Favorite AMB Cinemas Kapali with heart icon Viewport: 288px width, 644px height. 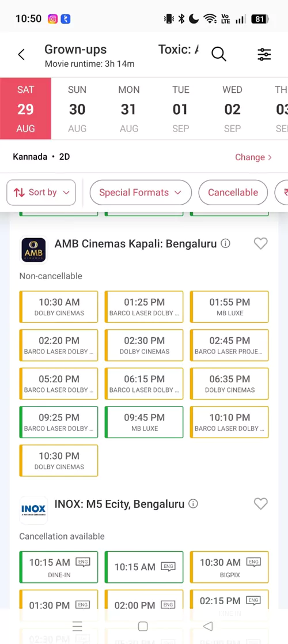(x=260, y=243)
